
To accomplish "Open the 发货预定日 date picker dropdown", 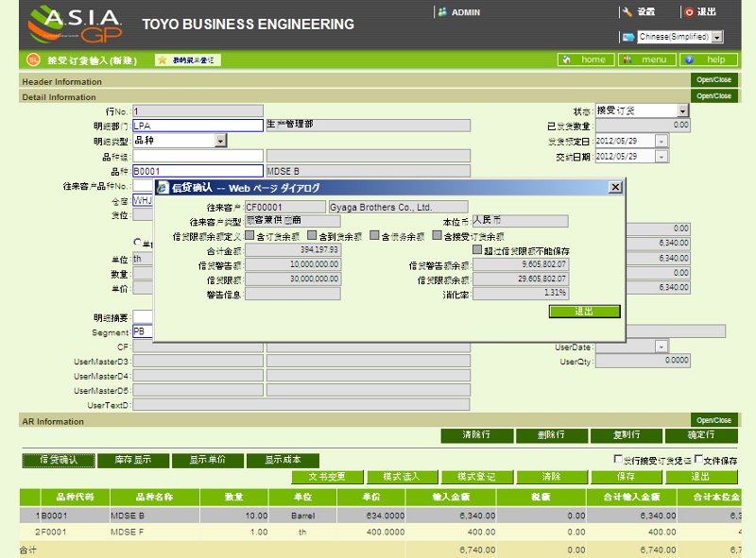I will (661, 142).
